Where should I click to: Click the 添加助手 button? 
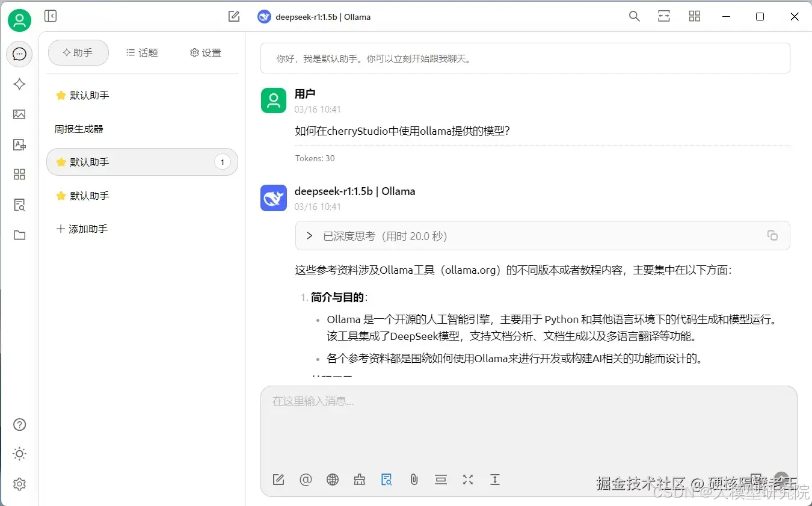click(82, 229)
